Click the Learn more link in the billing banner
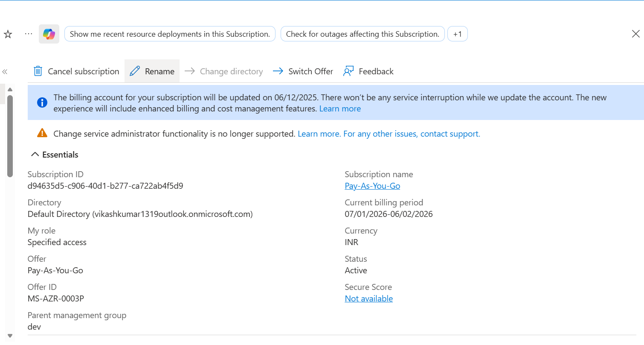 [x=340, y=108]
